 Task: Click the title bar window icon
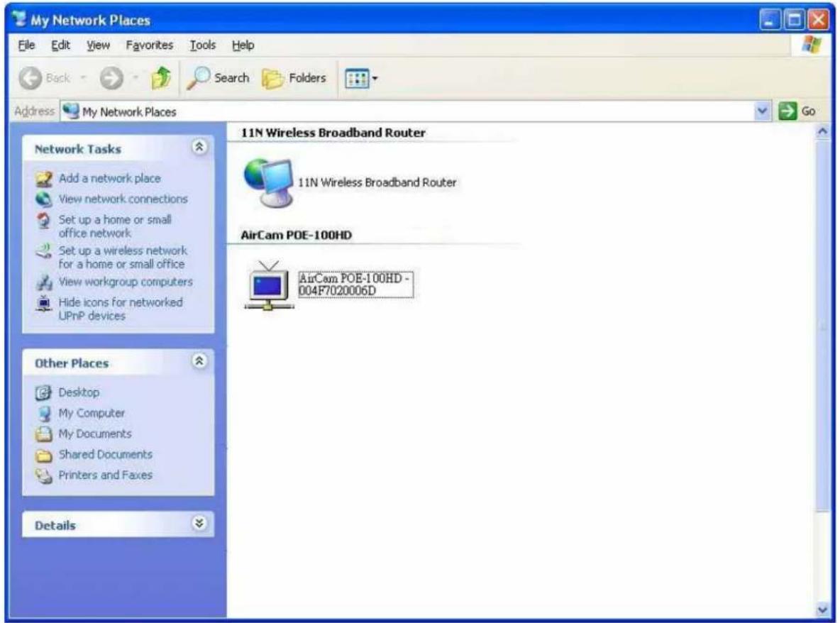tap(20, 19)
